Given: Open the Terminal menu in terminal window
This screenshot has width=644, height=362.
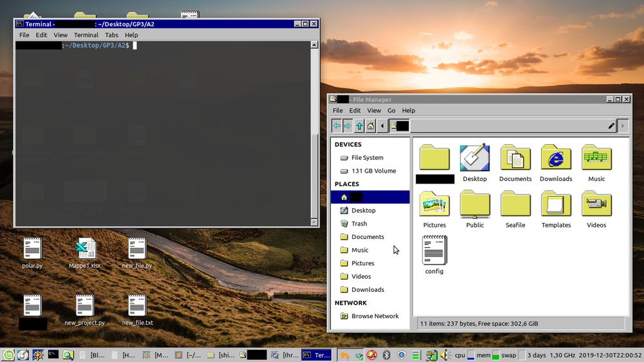Looking at the screenshot, I should point(86,35).
